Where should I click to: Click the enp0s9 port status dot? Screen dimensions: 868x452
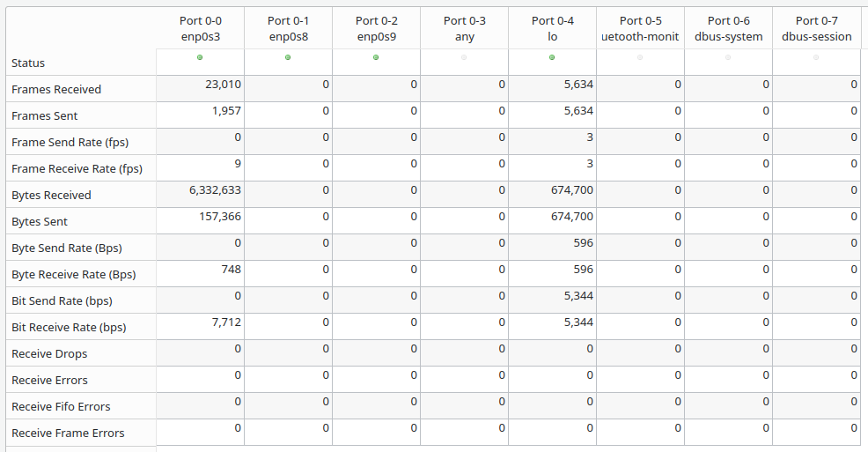376,57
